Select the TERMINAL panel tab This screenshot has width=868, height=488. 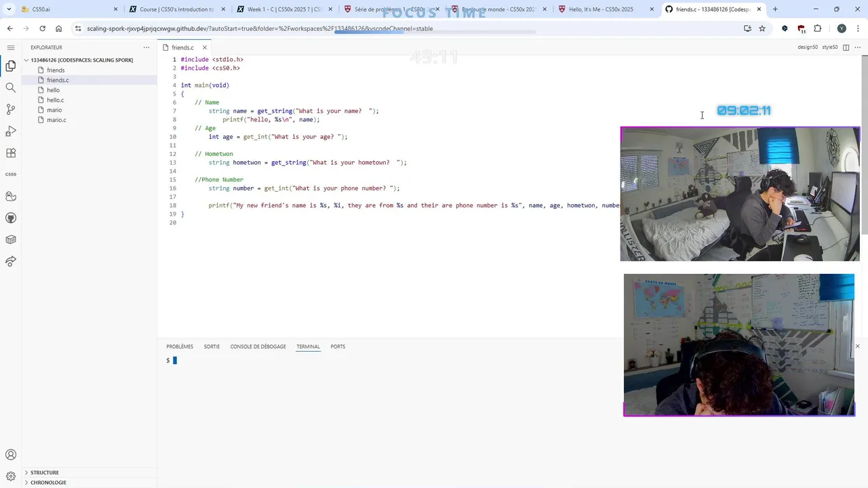308,346
